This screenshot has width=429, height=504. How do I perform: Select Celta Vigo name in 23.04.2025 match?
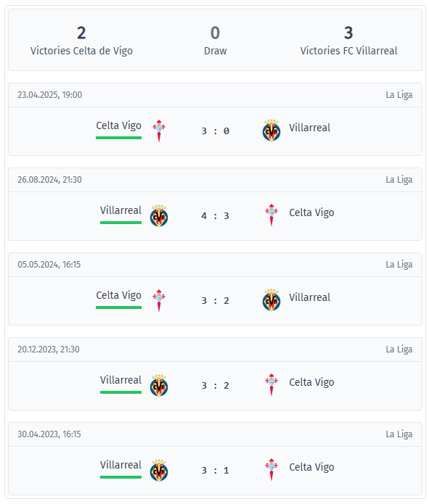point(119,125)
